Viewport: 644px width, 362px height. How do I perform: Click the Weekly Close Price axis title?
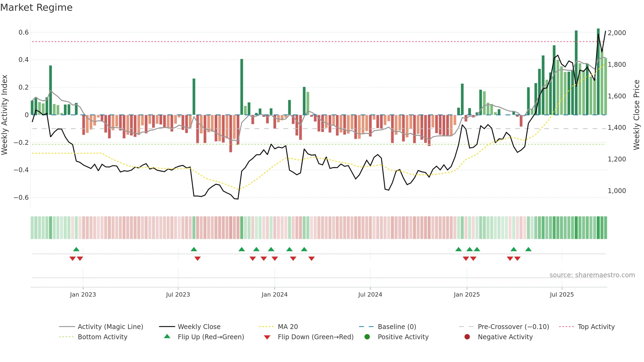point(636,115)
